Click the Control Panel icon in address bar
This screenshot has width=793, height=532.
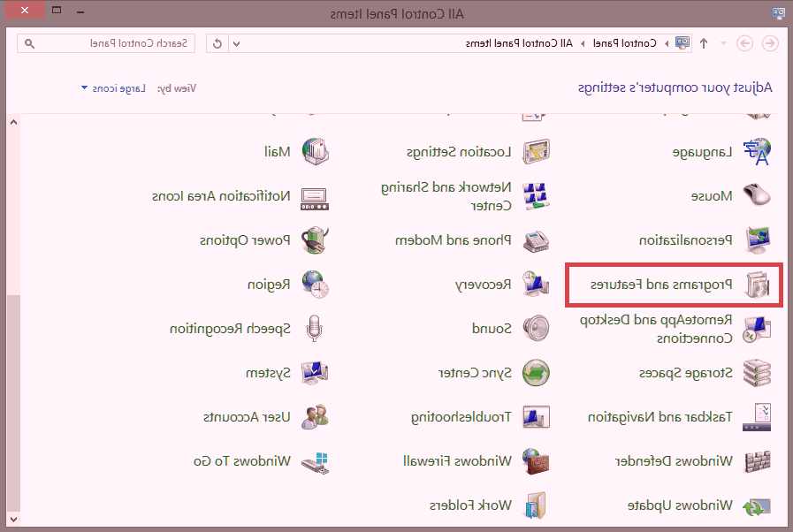[682, 43]
